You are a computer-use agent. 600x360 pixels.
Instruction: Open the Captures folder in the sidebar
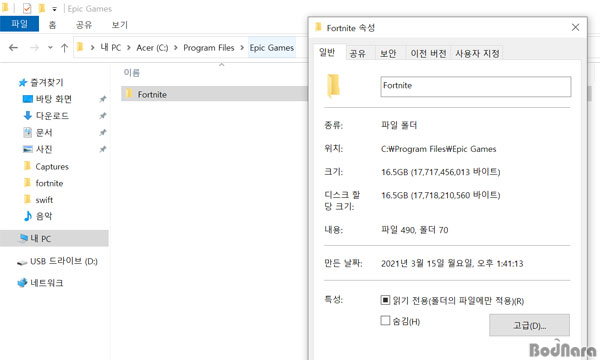[x=46, y=166]
